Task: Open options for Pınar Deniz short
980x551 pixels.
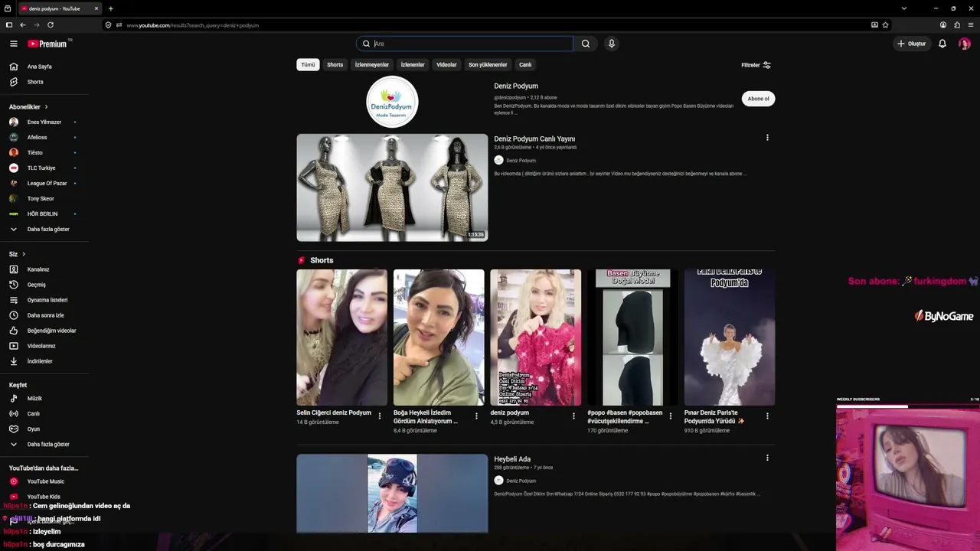Action: pyautogui.click(x=767, y=416)
